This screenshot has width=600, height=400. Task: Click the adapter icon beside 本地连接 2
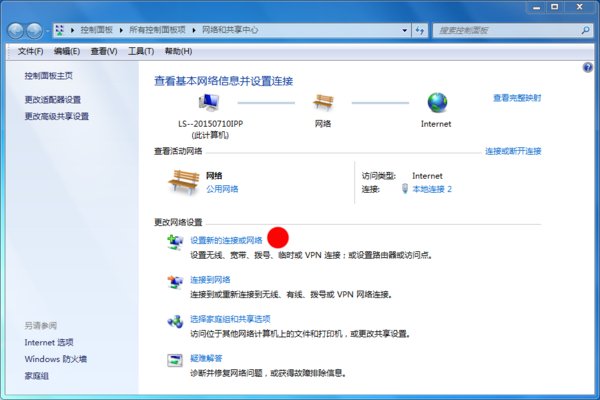[x=404, y=188]
